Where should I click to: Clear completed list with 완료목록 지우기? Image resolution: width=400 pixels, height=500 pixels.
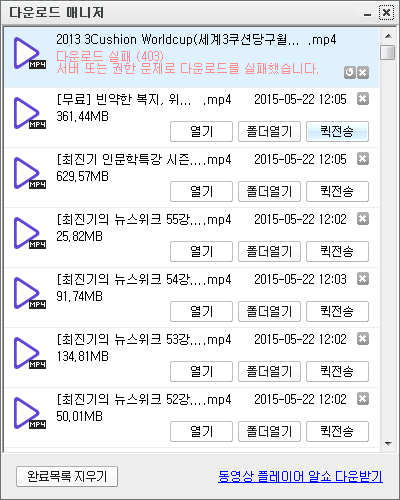click(x=67, y=476)
